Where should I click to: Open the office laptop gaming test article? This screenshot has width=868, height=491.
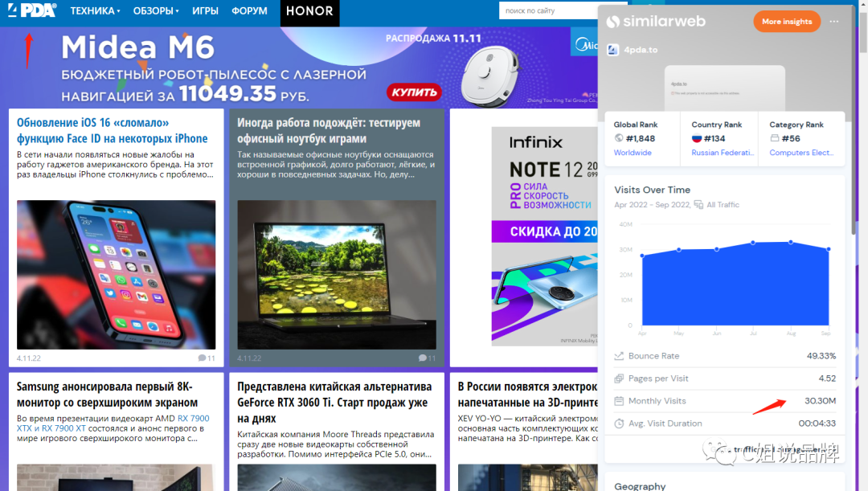pos(328,130)
